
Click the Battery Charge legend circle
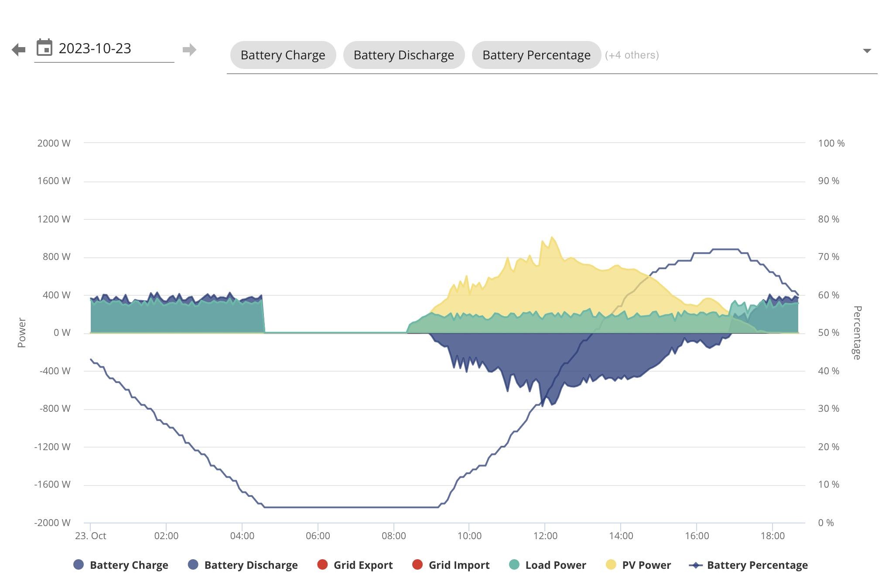(79, 565)
